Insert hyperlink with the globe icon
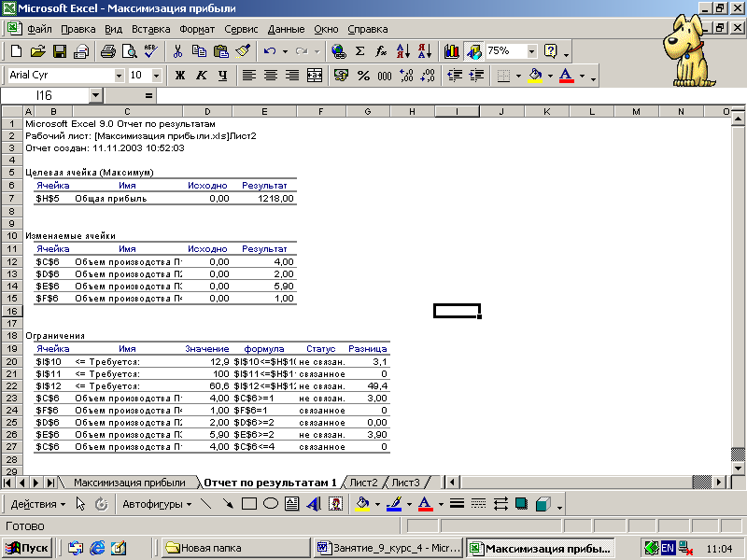The height and width of the screenshot is (560, 747). 339,51
